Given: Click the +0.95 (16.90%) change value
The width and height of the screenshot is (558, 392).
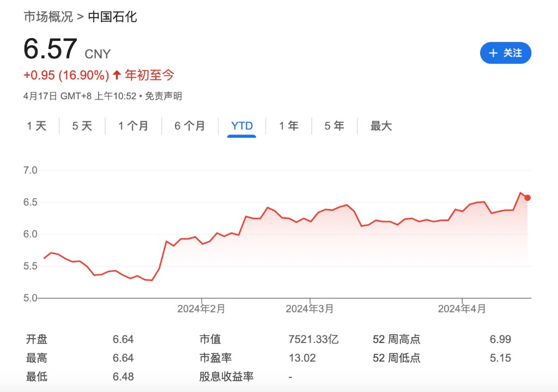Looking at the screenshot, I should coord(66,76).
